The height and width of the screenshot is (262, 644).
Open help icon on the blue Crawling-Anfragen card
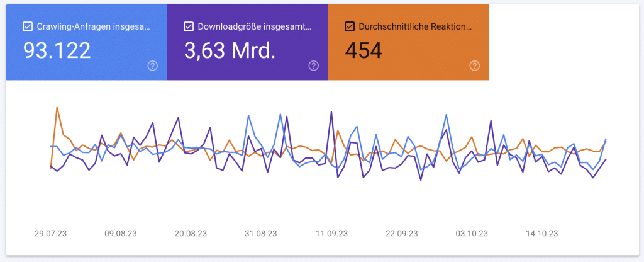coord(152,65)
